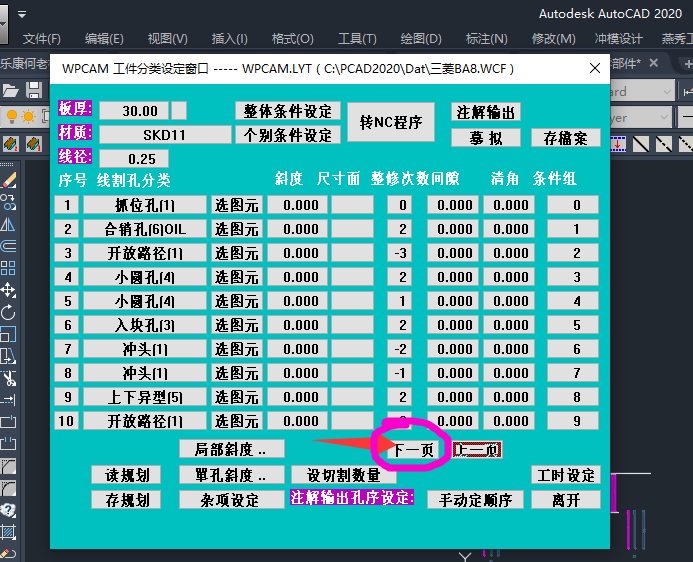Open the 工具(T) menu
693x562 pixels.
tap(357, 39)
